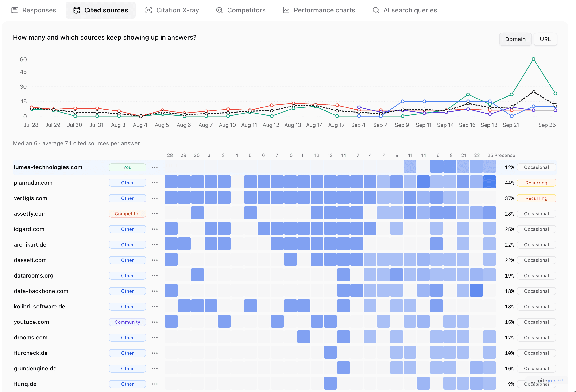This screenshot has width=576, height=392.
Task: Click the dashed black average peak point
Action: [533, 92]
